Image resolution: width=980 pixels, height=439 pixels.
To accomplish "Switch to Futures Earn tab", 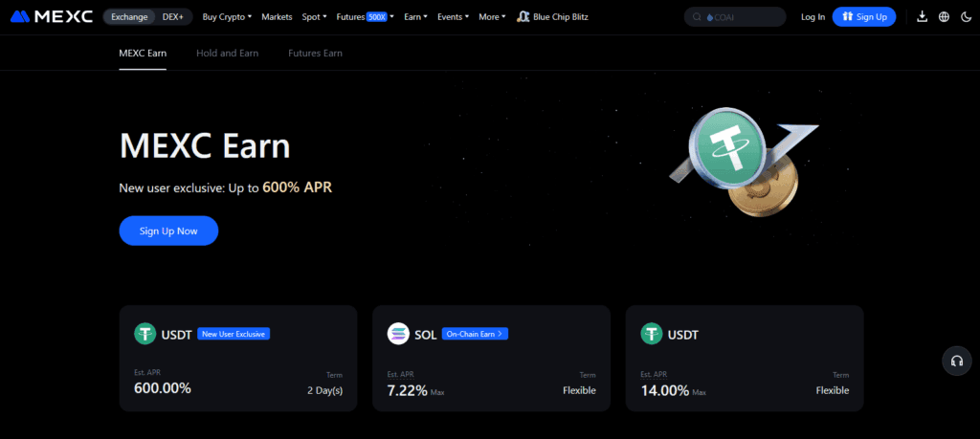I will click(x=315, y=53).
